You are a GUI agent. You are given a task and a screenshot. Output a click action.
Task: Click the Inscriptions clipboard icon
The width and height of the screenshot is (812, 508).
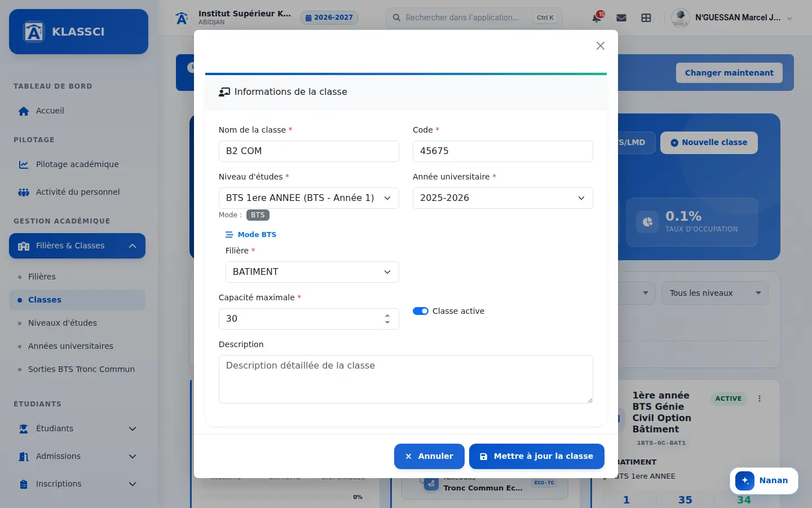point(24,484)
